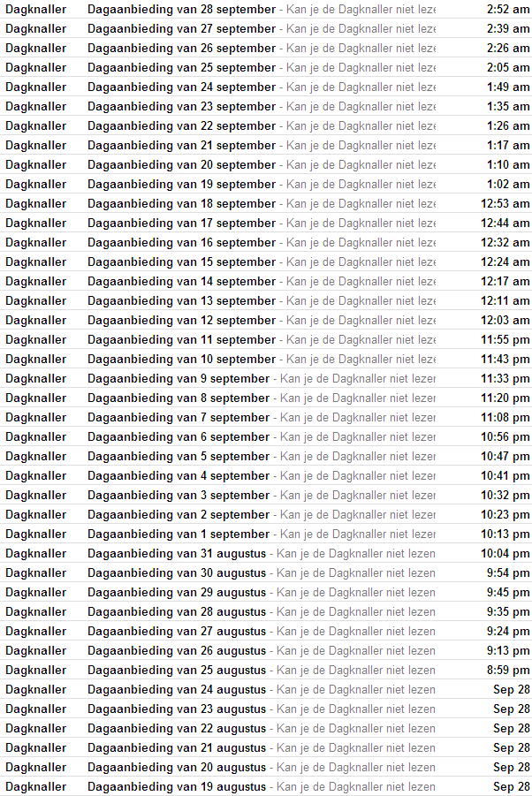Open the Dagaanbieding van 27 september email

pos(266,28)
